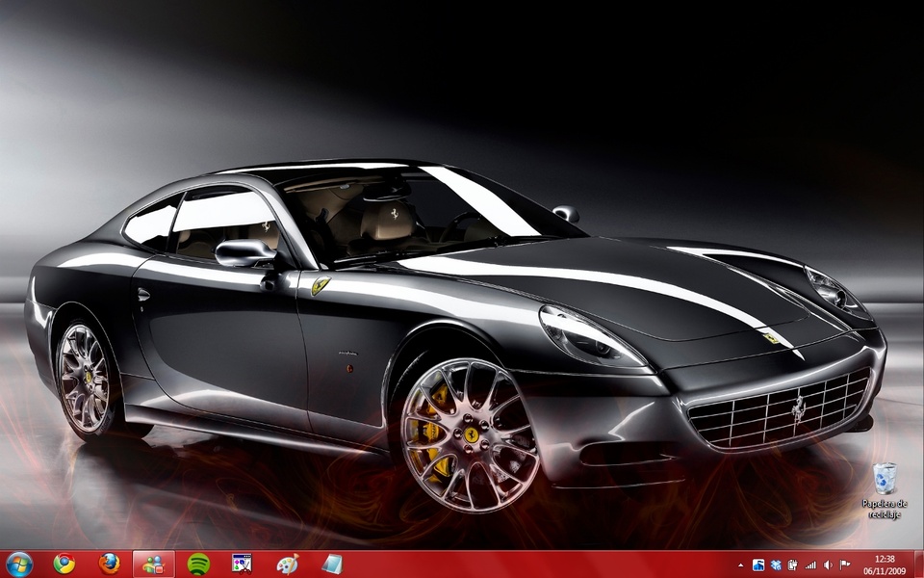This screenshot has height=578, width=924.
Task: Open the Windows Start menu orb
Action: [18, 564]
